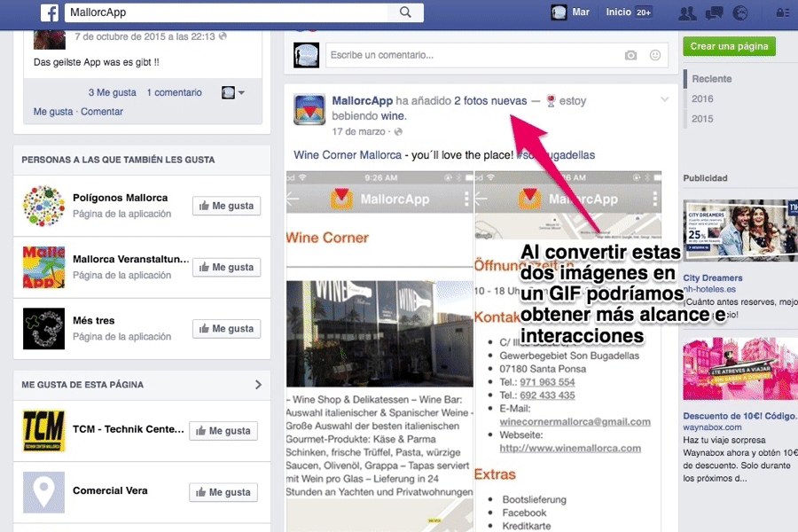Attach a photo with camera icon
The image size is (798, 532).
(630, 55)
